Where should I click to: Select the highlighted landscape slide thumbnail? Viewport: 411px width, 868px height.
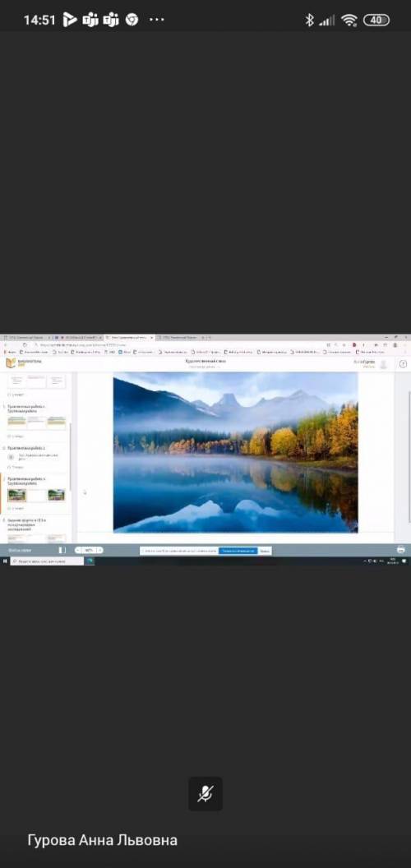click(x=16, y=495)
